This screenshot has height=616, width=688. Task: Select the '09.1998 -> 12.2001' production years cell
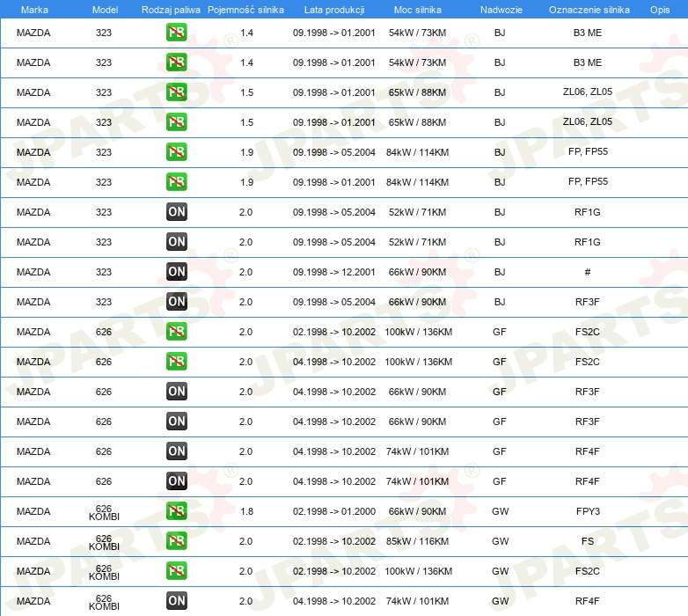334,272
